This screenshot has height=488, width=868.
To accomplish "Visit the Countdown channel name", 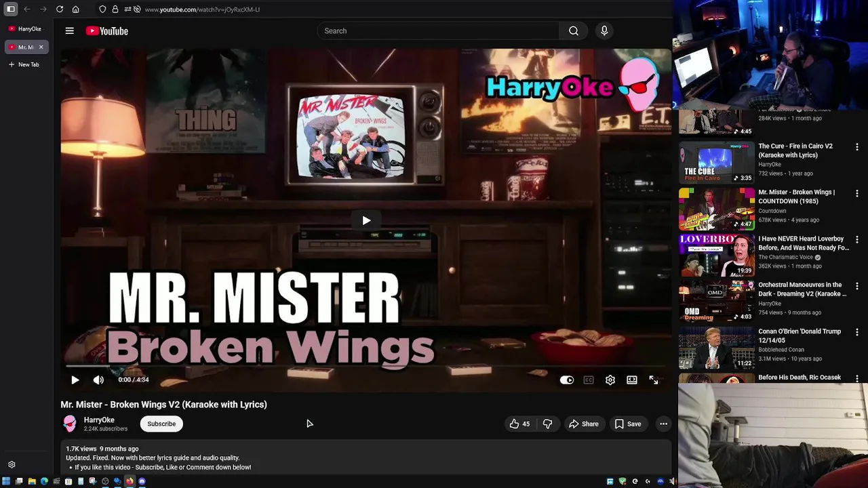I will click(x=772, y=211).
